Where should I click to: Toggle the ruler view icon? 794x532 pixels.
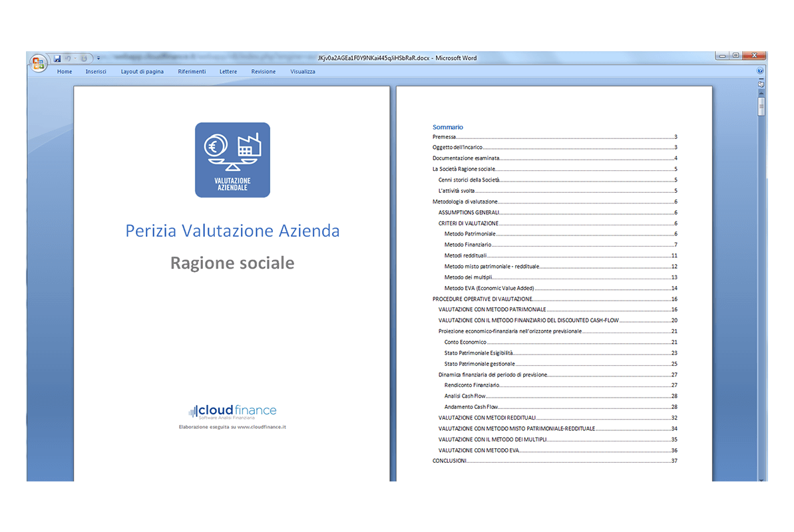click(x=761, y=84)
